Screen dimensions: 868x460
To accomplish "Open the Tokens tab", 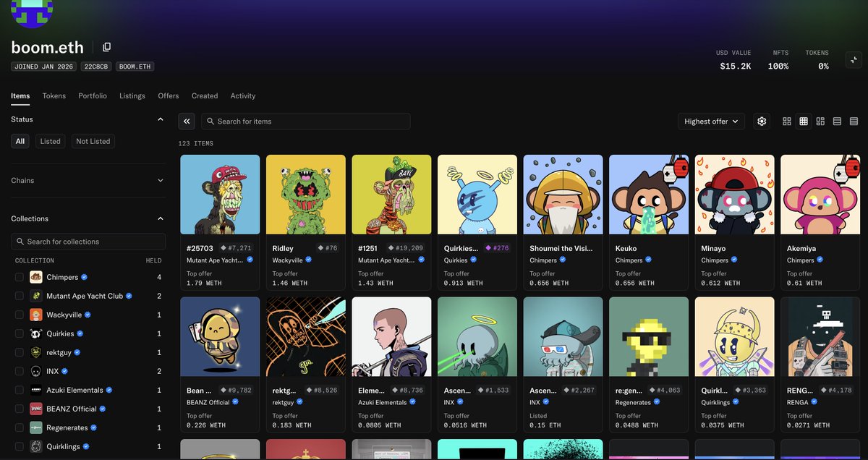I will [54, 95].
